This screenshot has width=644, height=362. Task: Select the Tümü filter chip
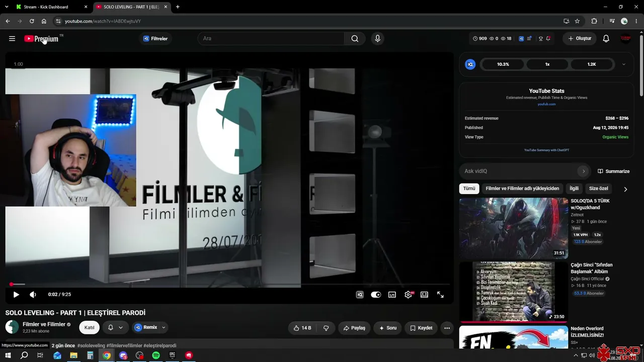(x=469, y=189)
